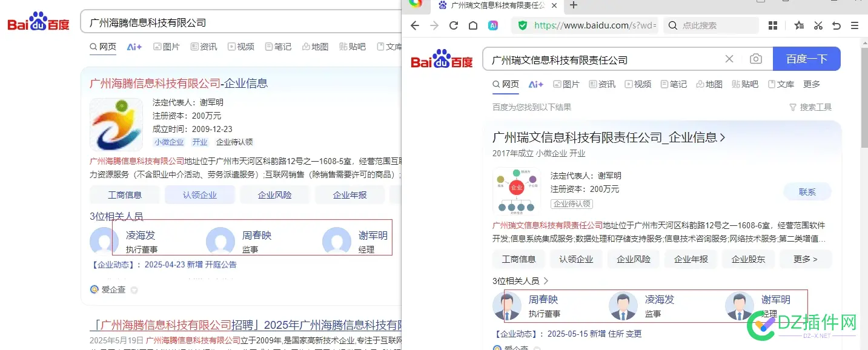This screenshot has width=868, height=350.
Task: Click 企业股东 button in right window
Action: 748,259
